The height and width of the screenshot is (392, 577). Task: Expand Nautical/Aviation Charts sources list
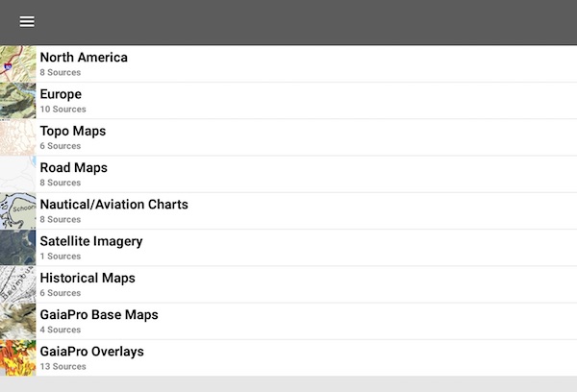click(x=114, y=205)
